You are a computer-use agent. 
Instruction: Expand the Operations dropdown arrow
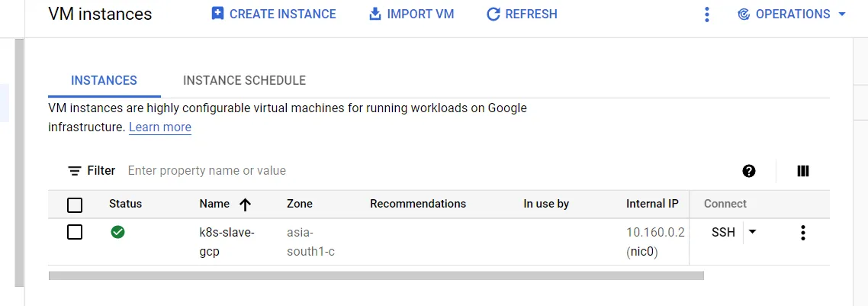click(x=842, y=14)
